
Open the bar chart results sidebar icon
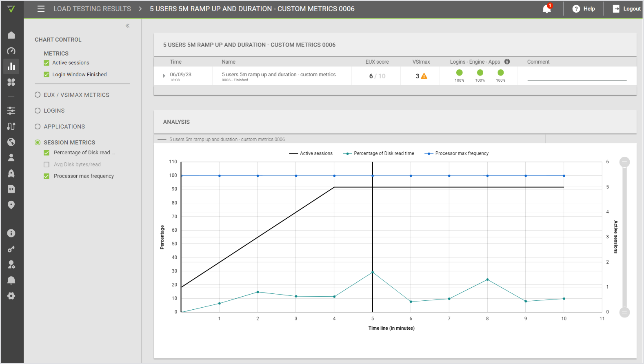(11, 67)
